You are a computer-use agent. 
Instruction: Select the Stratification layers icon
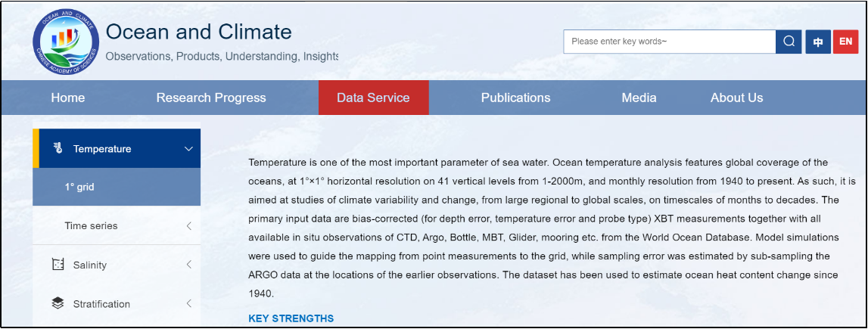(x=58, y=303)
